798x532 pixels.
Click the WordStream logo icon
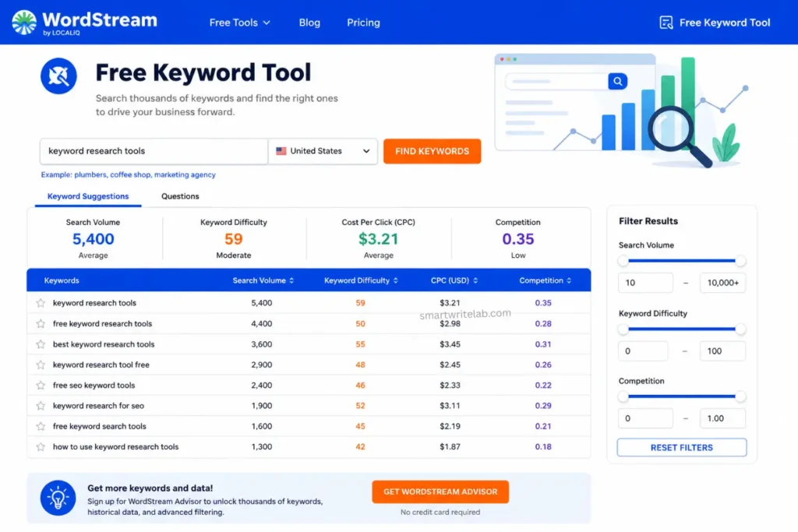pyautogui.click(x=24, y=23)
